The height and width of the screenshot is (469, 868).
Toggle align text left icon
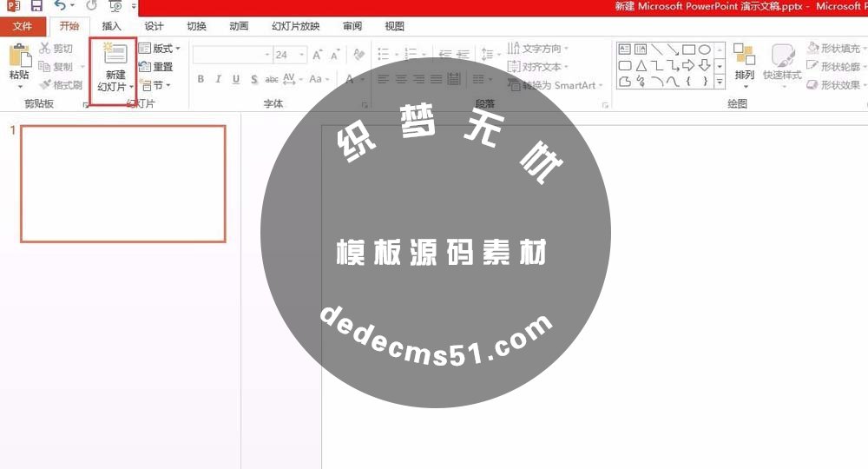[x=383, y=79]
